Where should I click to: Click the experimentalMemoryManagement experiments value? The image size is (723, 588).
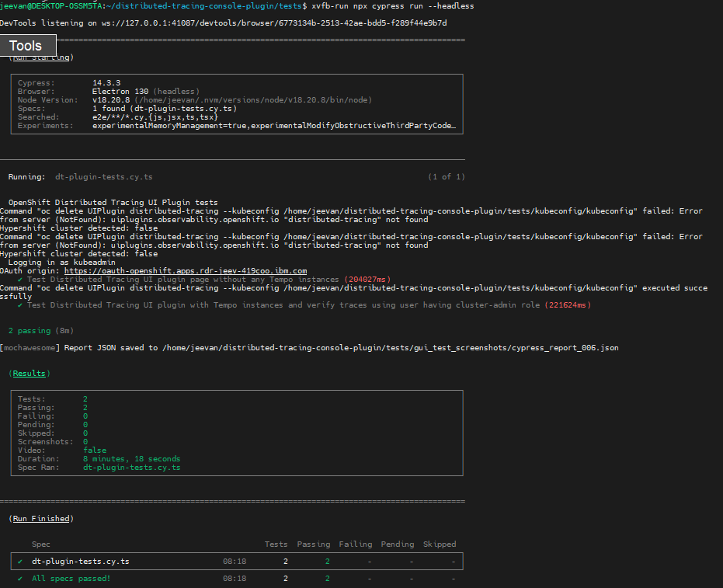point(274,125)
